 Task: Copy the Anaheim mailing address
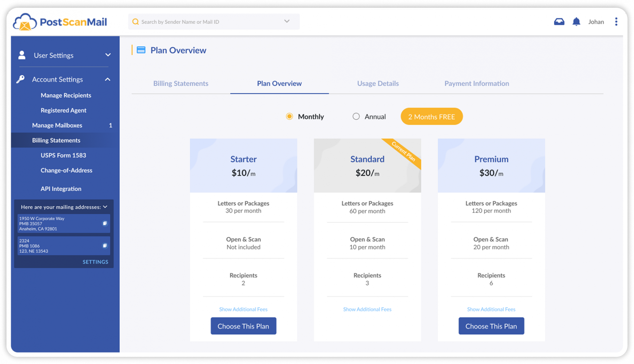(105, 223)
